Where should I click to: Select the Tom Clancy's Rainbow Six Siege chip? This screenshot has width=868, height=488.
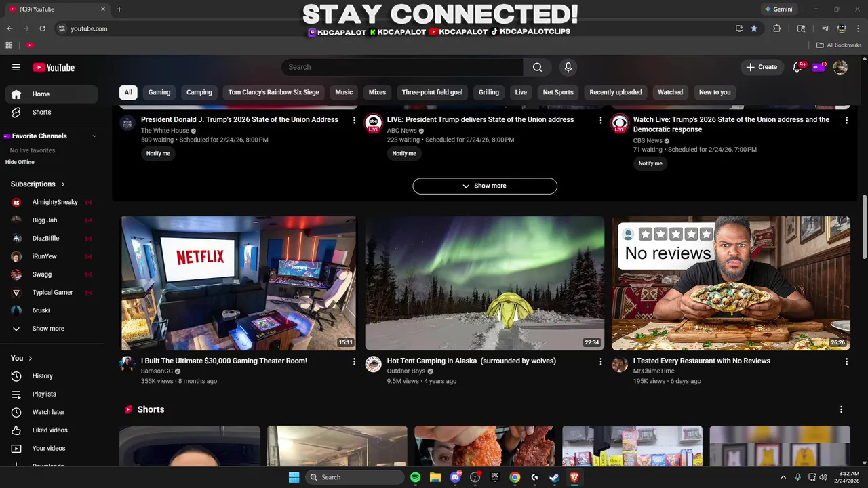pos(274,92)
